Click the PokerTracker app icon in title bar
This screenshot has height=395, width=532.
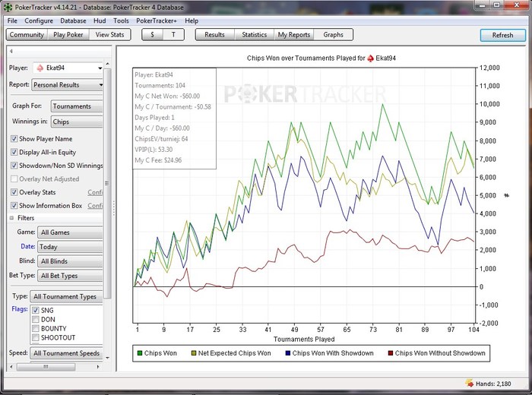[8, 7]
